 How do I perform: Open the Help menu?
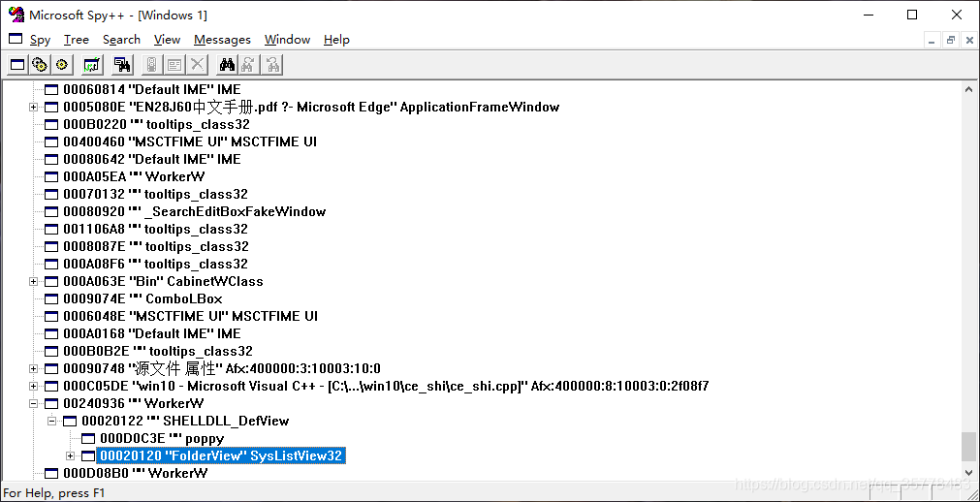click(336, 40)
